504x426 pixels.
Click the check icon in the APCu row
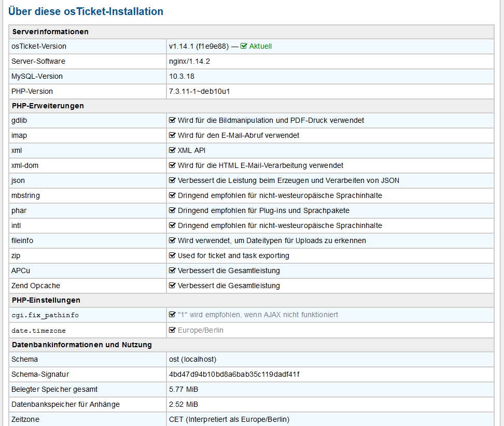(172, 271)
